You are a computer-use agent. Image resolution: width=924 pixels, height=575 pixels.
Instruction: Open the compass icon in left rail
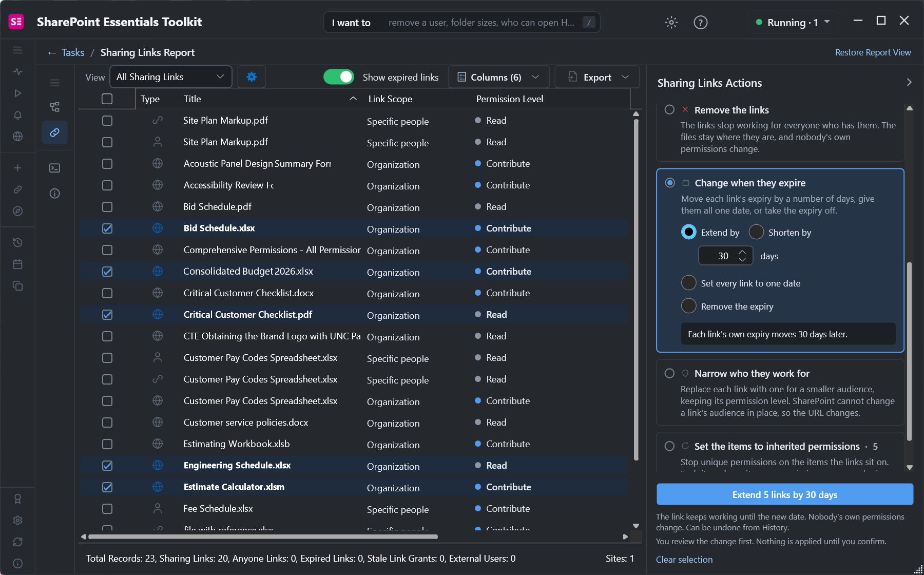[17, 211]
